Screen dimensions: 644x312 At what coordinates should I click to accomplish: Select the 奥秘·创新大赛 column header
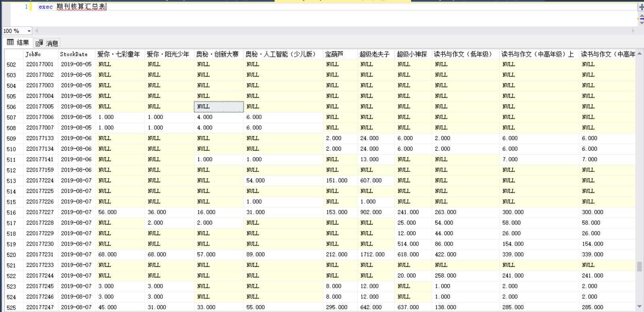tap(218, 54)
